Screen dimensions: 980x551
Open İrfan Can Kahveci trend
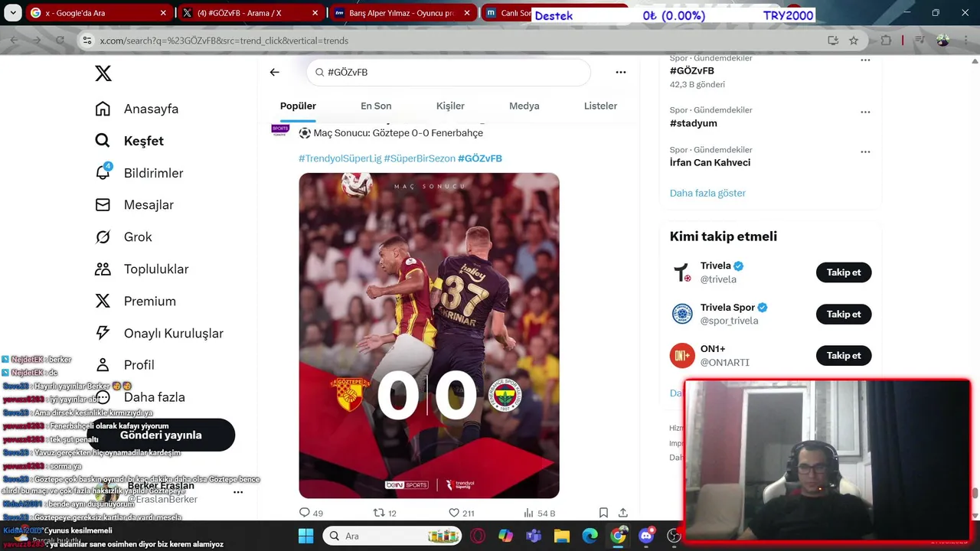pyautogui.click(x=710, y=162)
